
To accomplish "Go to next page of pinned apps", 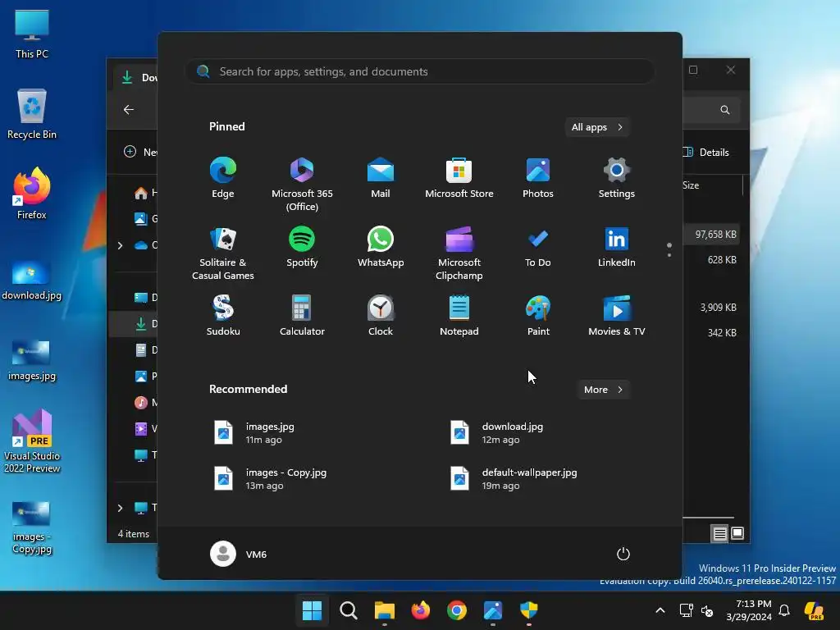I will pos(669,255).
